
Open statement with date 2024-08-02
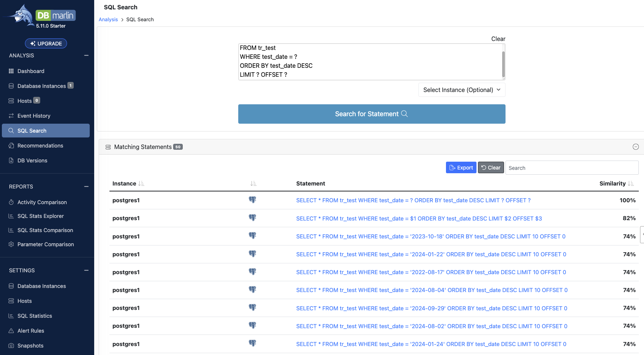coord(432,326)
